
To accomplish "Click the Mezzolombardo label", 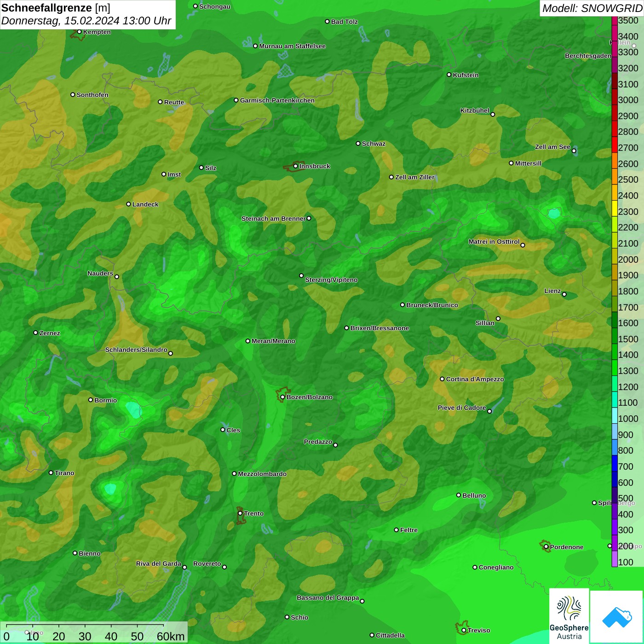I will coord(262,474).
